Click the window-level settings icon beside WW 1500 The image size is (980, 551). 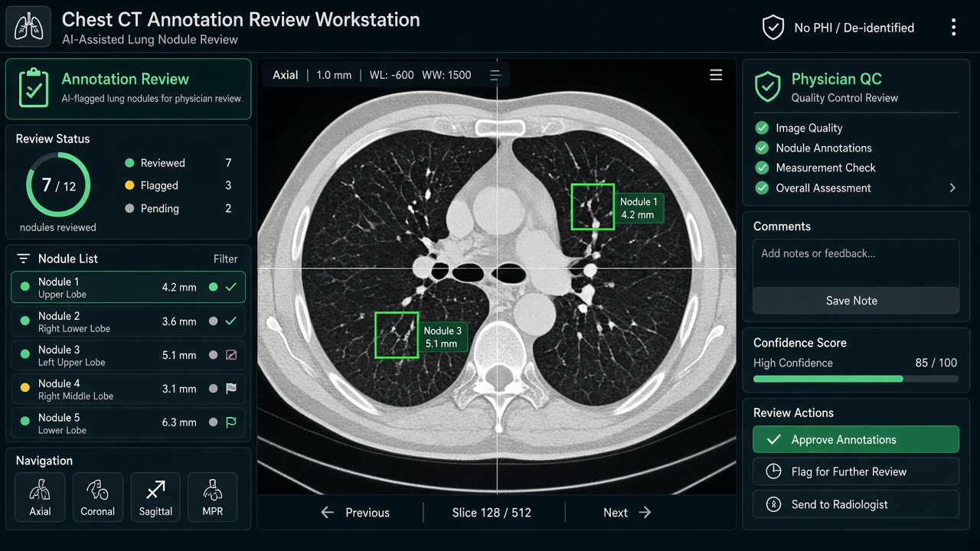coord(495,75)
